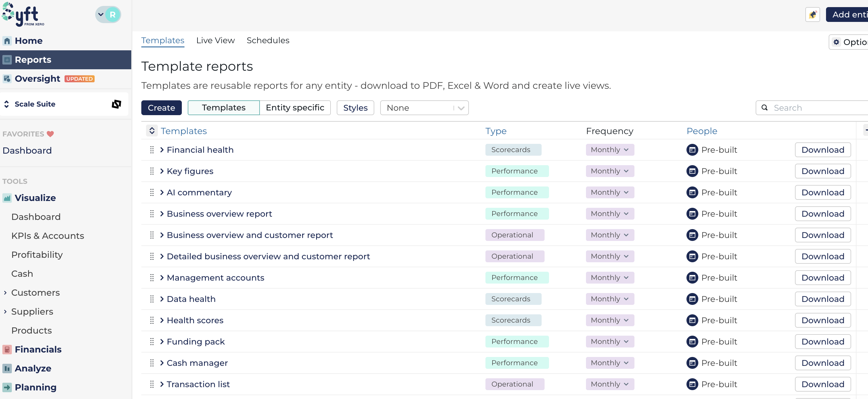This screenshot has width=868, height=399.
Task: Click the announcement megaphone icon in the header
Action: pos(812,15)
